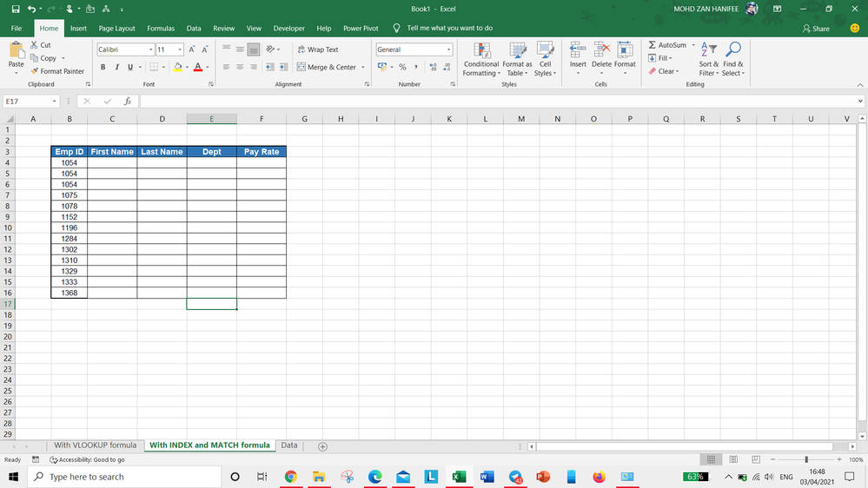This screenshot has width=868, height=488.
Task: Increase decimal places
Action: coord(433,67)
